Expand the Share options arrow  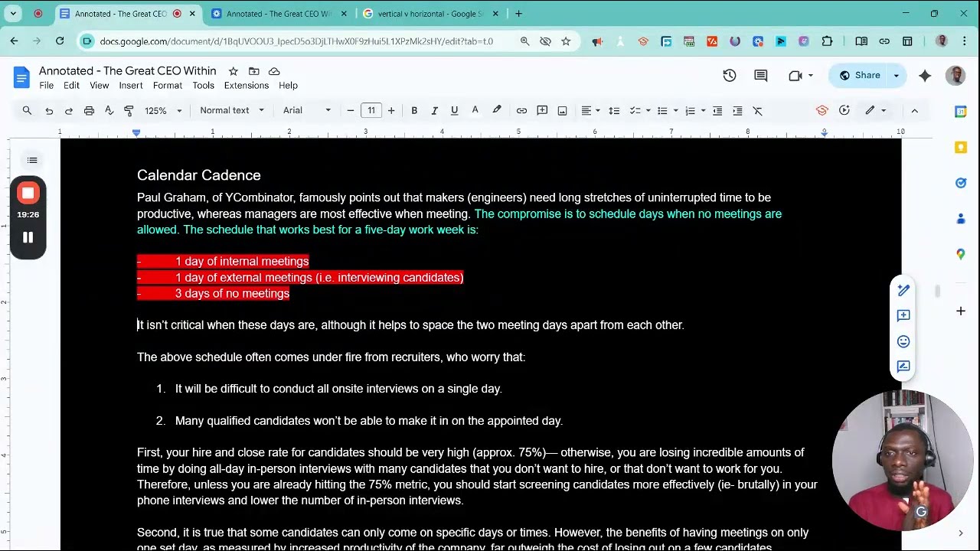click(896, 75)
